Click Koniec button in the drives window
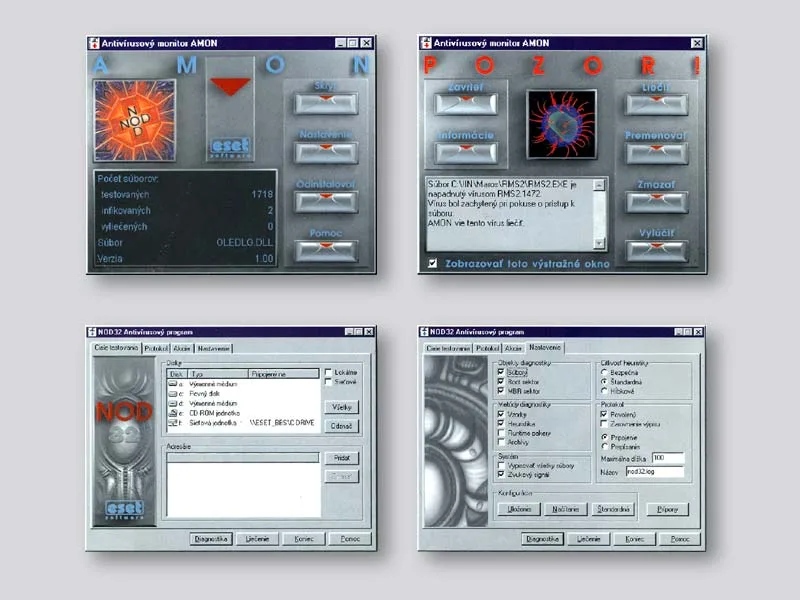 [x=304, y=539]
